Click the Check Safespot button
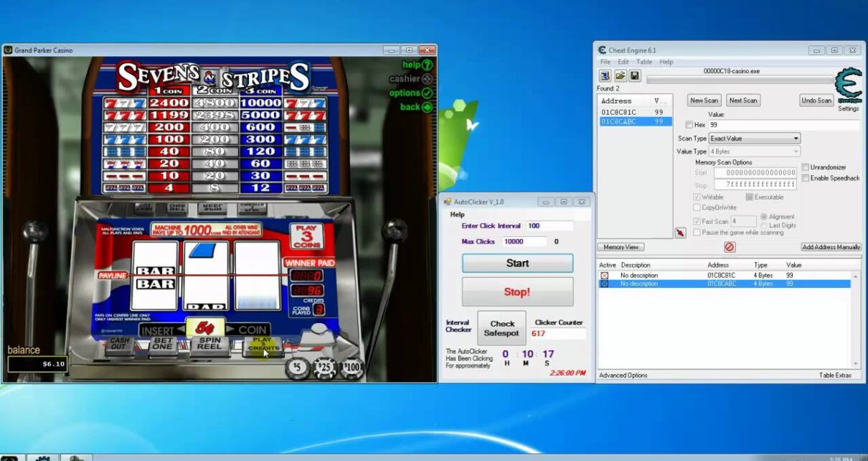The width and height of the screenshot is (868, 461). pyautogui.click(x=501, y=328)
